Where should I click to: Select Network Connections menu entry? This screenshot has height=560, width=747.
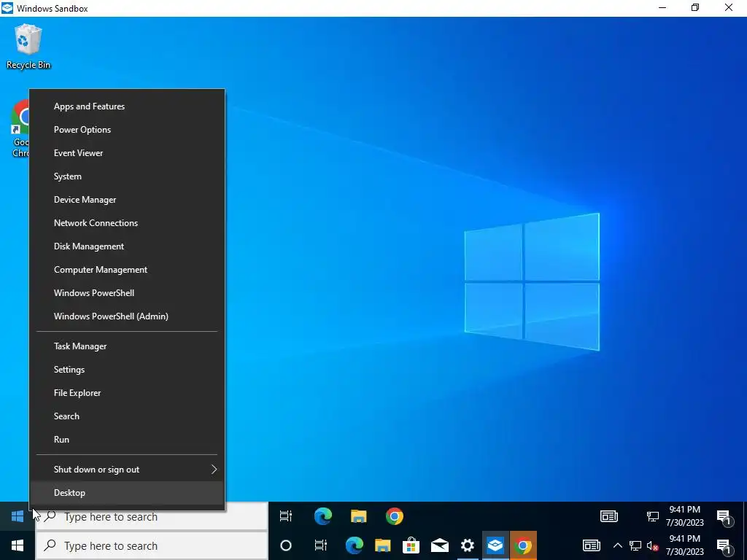coord(127,223)
